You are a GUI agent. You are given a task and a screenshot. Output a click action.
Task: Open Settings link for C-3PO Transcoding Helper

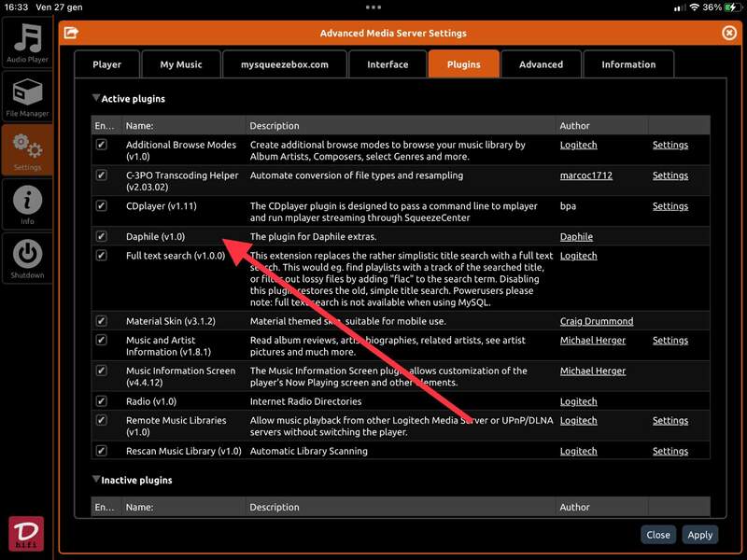point(669,175)
